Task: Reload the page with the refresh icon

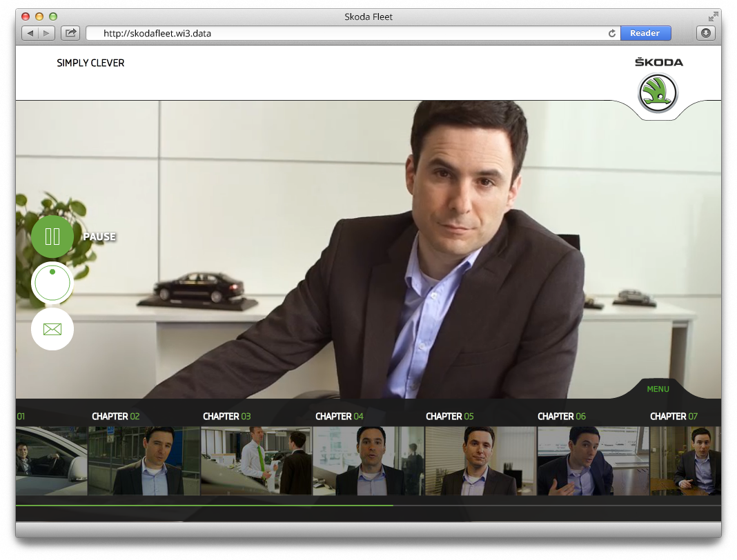Action: point(611,33)
